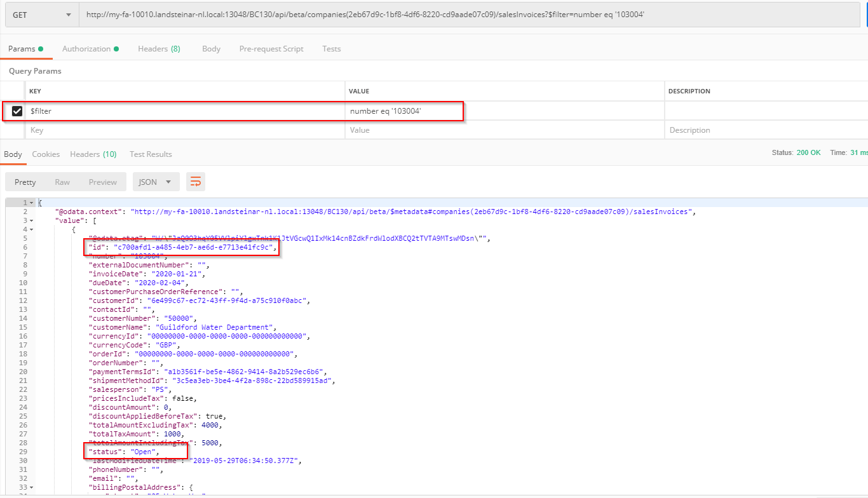Switch to Preview response view
The image size is (868, 498).
click(x=103, y=182)
